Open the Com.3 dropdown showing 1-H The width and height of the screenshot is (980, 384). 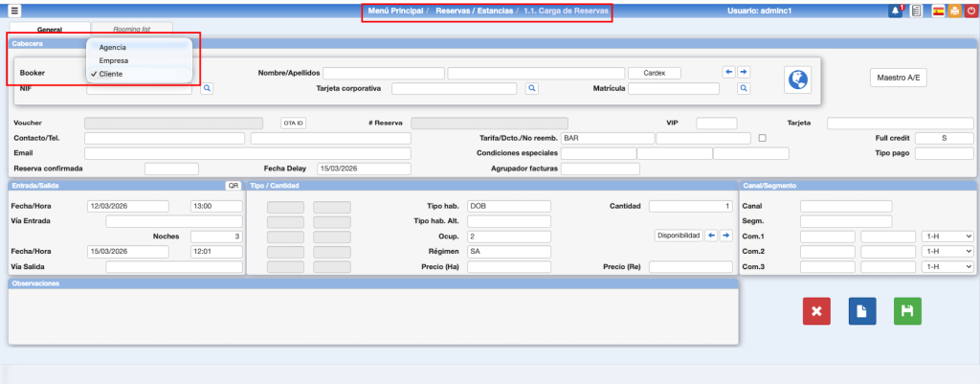point(947,267)
